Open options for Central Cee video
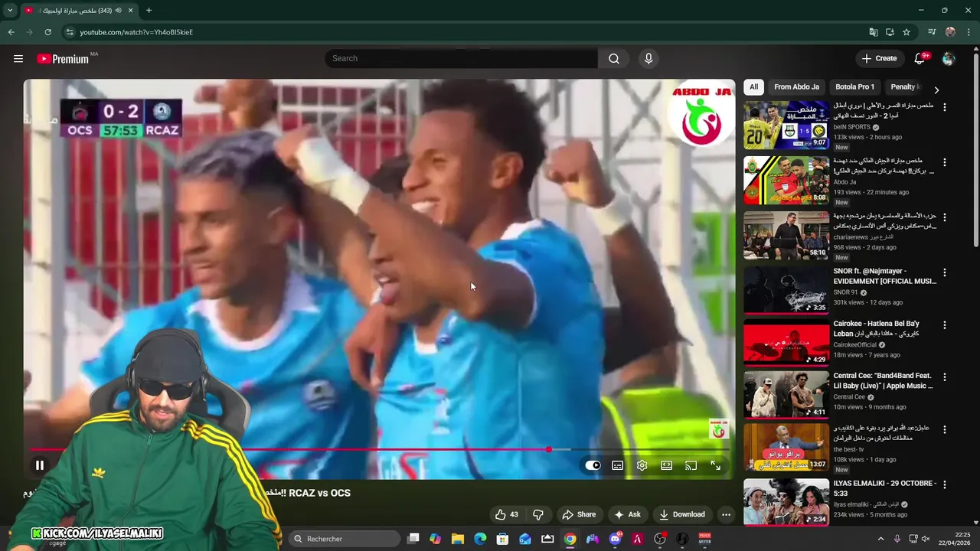The width and height of the screenshot is (980, 551). [944, 377]
